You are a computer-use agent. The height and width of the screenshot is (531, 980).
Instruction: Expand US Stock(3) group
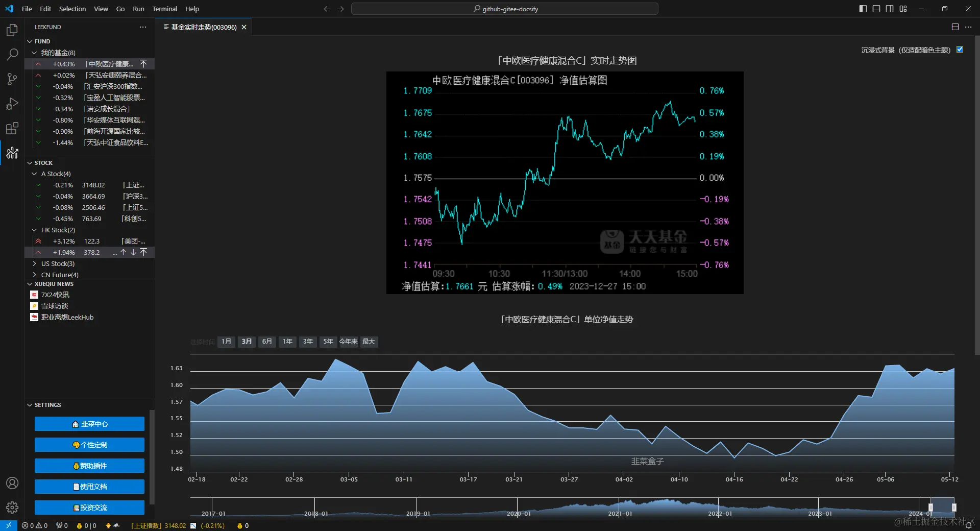point(34,264)
